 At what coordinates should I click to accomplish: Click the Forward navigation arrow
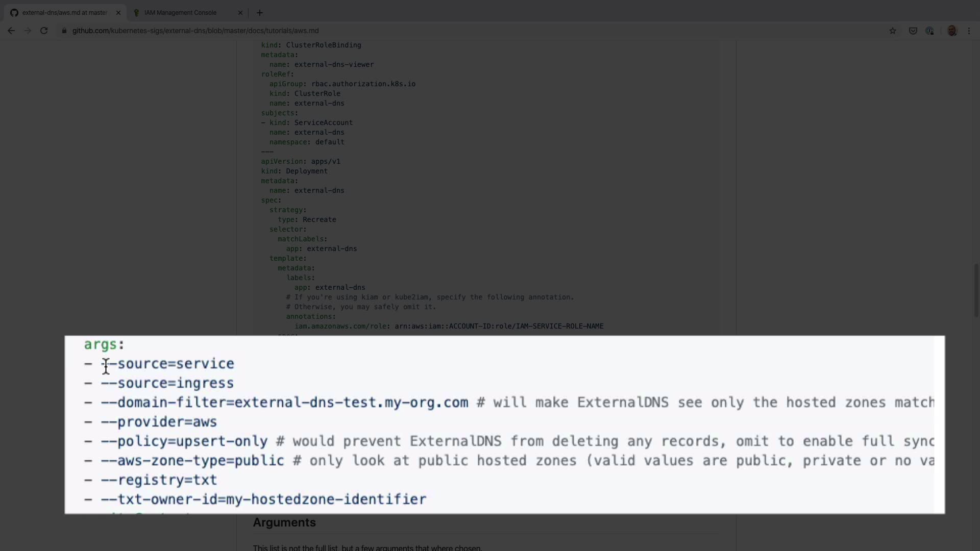[x=28, y=31]
